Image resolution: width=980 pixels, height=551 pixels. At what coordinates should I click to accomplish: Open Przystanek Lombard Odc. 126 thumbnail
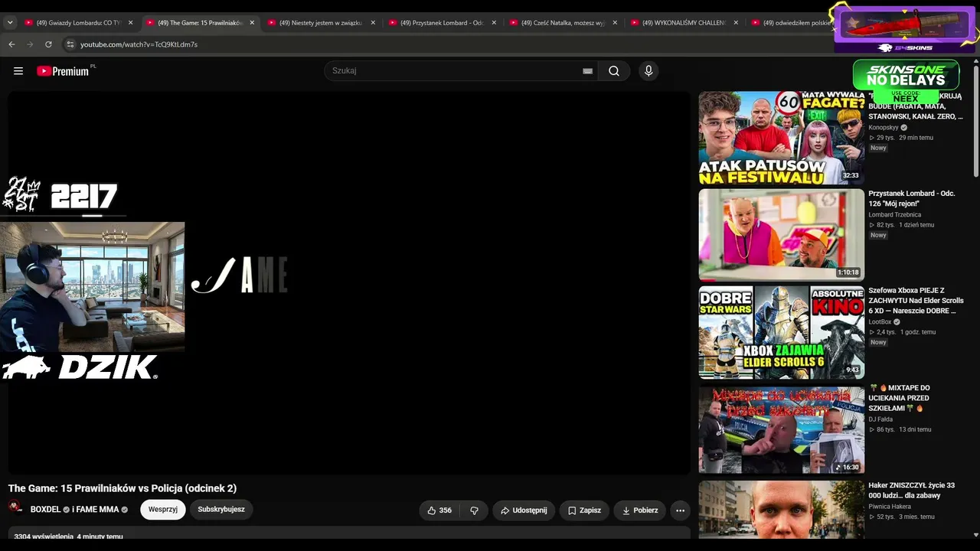tap(781, 235)
